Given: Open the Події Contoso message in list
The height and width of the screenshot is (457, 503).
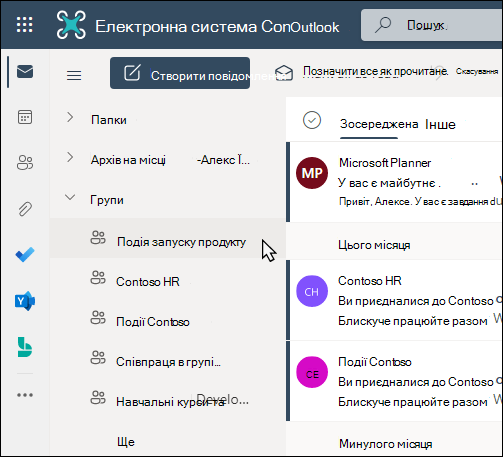Looking at the screenshot, I should [395, 381].
